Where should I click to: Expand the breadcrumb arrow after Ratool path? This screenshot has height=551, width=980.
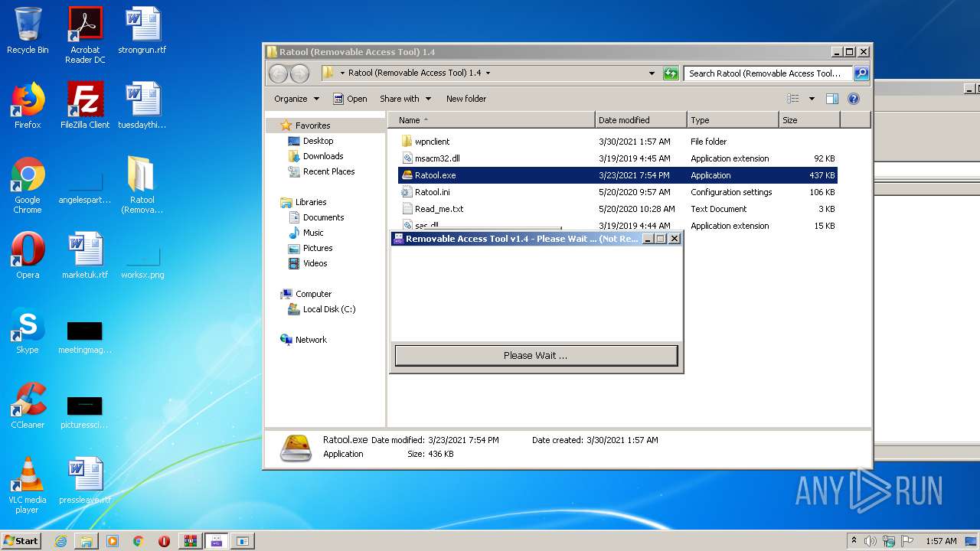[x=488, y=73]
